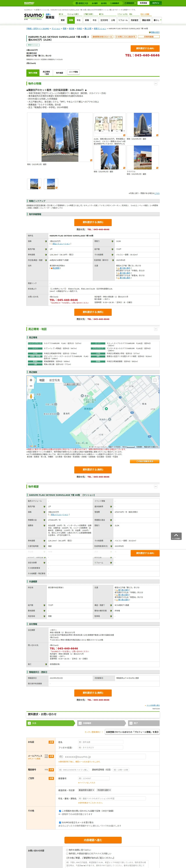Click the 会員登録 button
The height and width of the screenshot is (868, 186).
point(143,3)
